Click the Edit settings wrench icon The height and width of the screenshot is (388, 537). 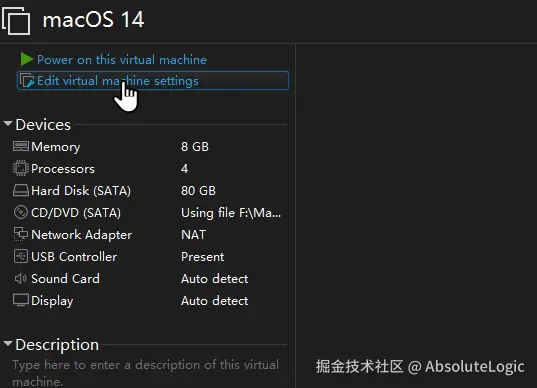pyautogui.click(x=27, y=81)
